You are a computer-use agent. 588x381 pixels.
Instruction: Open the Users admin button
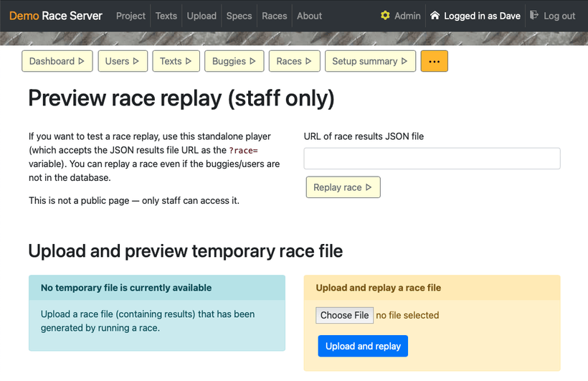123,61
